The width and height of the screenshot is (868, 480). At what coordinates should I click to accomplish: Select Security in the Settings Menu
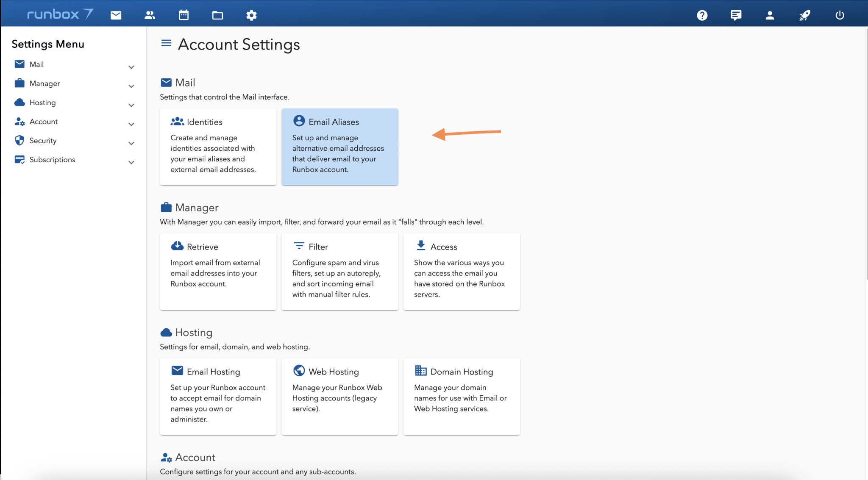click(43, 141)
